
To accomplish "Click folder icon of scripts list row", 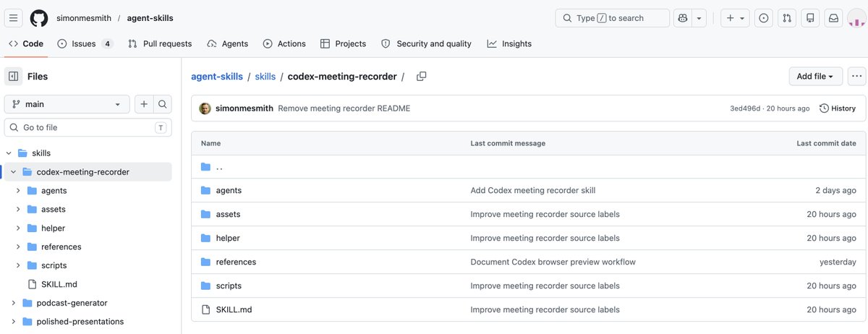I will point(205,286).
